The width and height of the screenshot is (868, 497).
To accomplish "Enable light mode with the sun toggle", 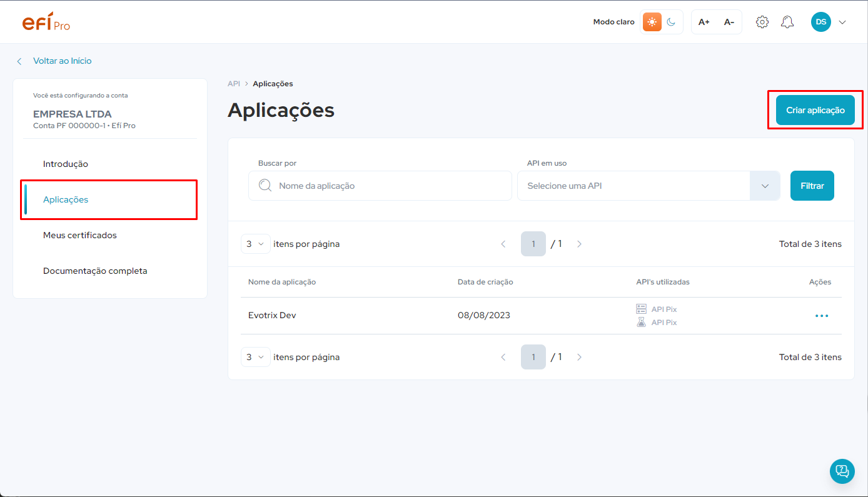I will (x=652, y=21).
